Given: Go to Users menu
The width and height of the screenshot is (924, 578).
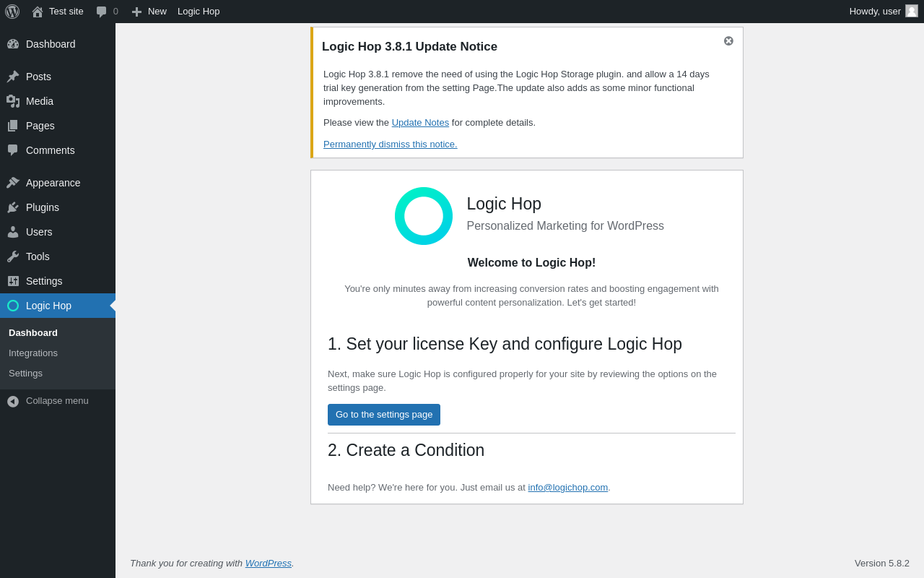Looking at the screenshot, I should (58, 232).
